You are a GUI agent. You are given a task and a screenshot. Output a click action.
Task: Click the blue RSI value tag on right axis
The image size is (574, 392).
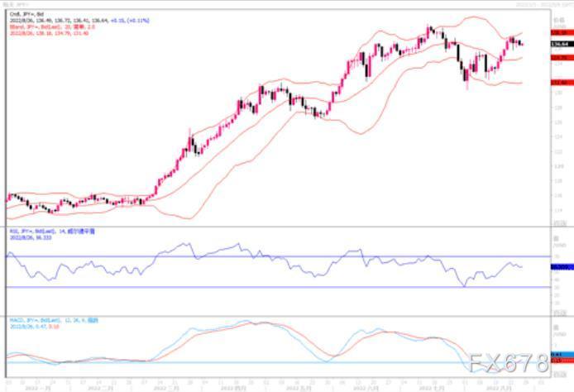point(562,267)
